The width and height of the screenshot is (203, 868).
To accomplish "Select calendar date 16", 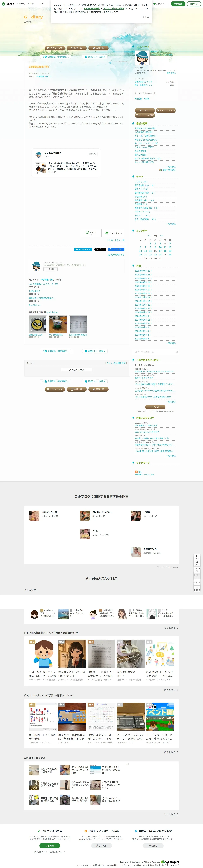I will tap(155, 251).
